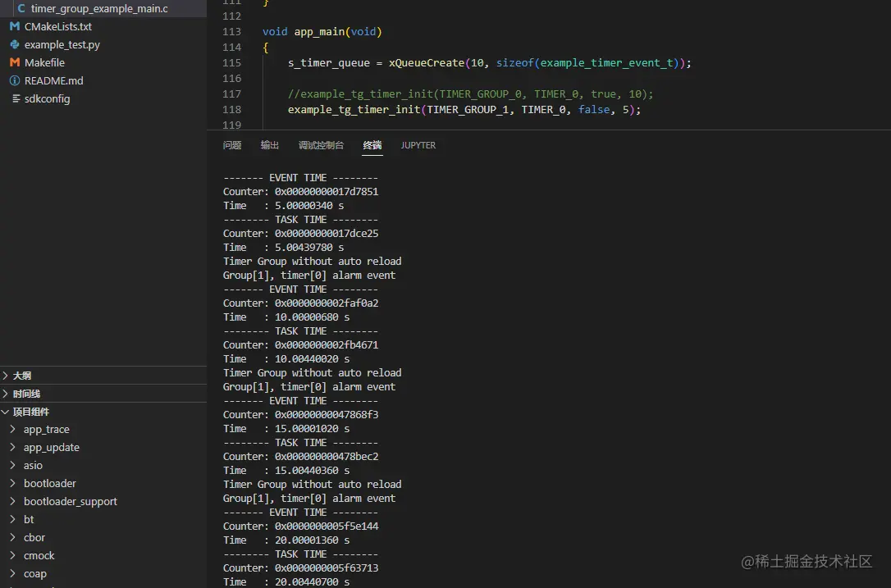
Task: Open example_test.py file
Action: pyautogui.click(x=62, y=45)
